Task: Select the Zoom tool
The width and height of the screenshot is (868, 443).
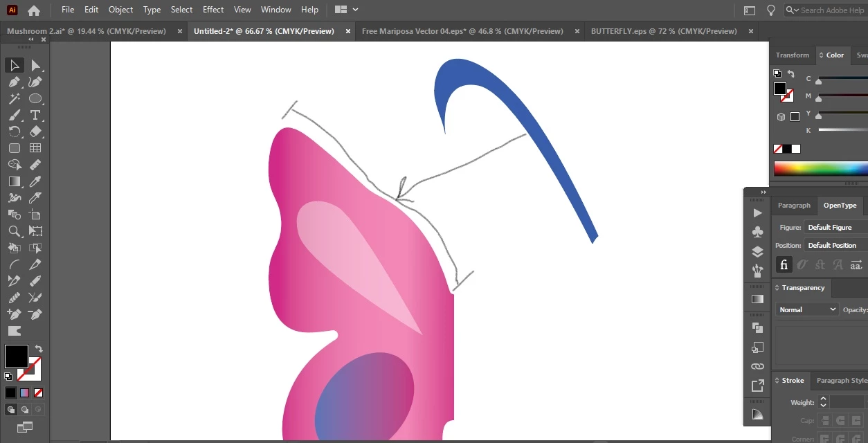Action: click(14, 231)
